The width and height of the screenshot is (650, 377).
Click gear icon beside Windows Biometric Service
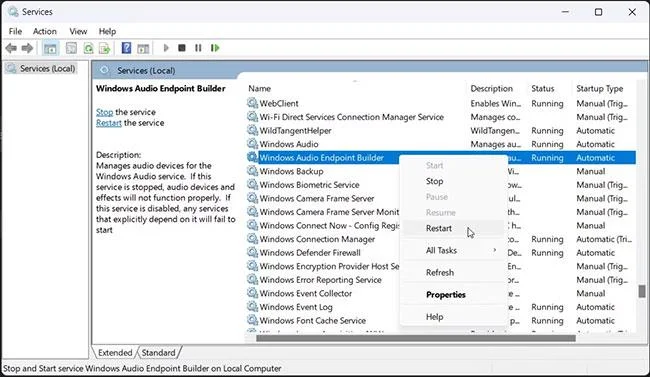(252, 185)
